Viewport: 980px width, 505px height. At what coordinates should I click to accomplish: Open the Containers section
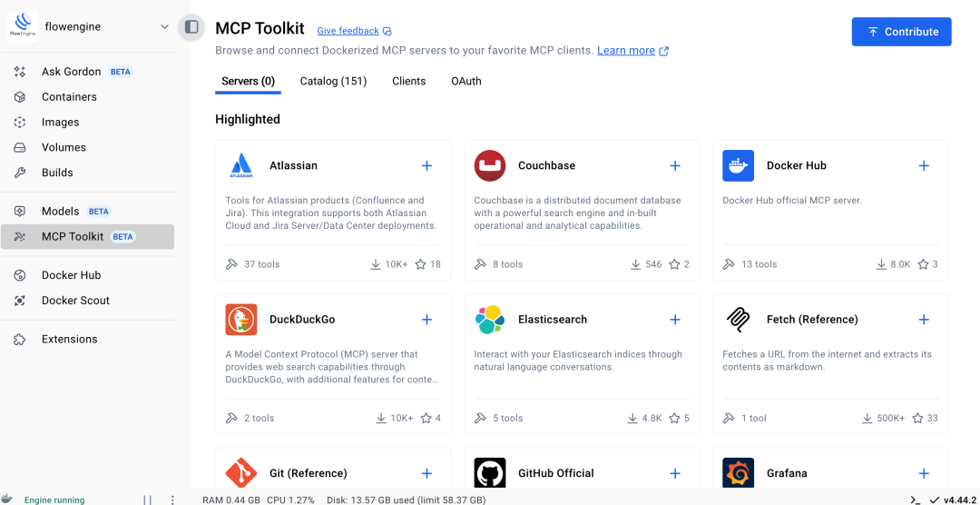click(87, 97)
